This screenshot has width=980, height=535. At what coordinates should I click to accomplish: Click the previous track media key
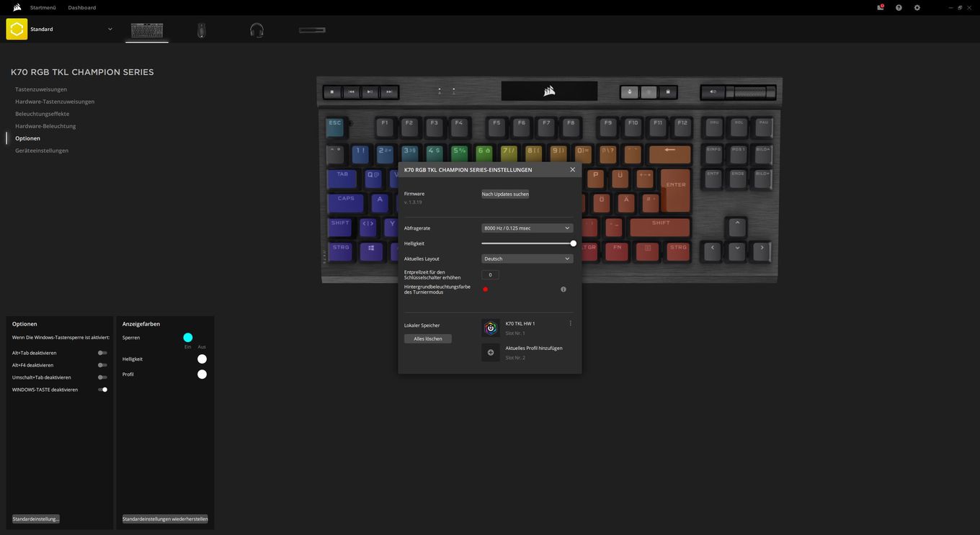tap(351, 92)
